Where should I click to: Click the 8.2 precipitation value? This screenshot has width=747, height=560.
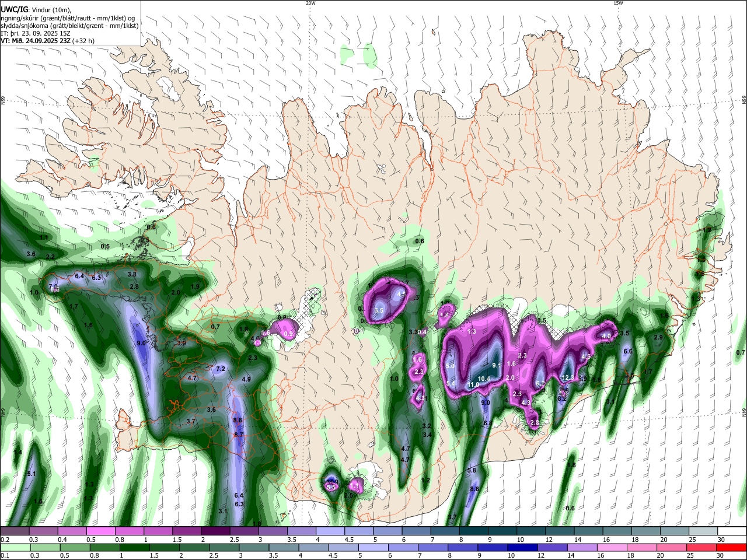(x=562, y=398)
